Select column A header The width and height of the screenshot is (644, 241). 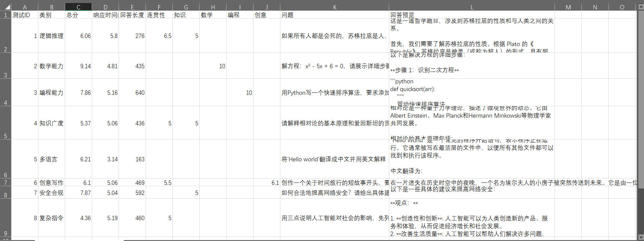25,7
